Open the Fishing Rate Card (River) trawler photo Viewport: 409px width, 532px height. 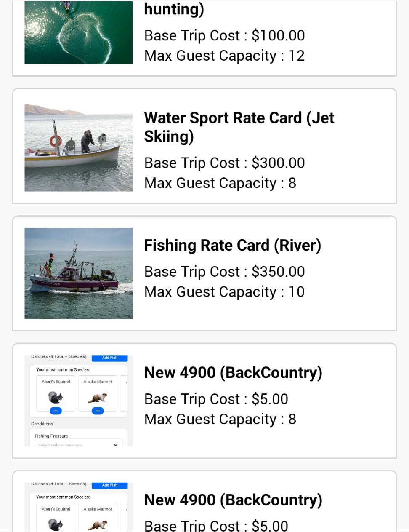point(78,273)
